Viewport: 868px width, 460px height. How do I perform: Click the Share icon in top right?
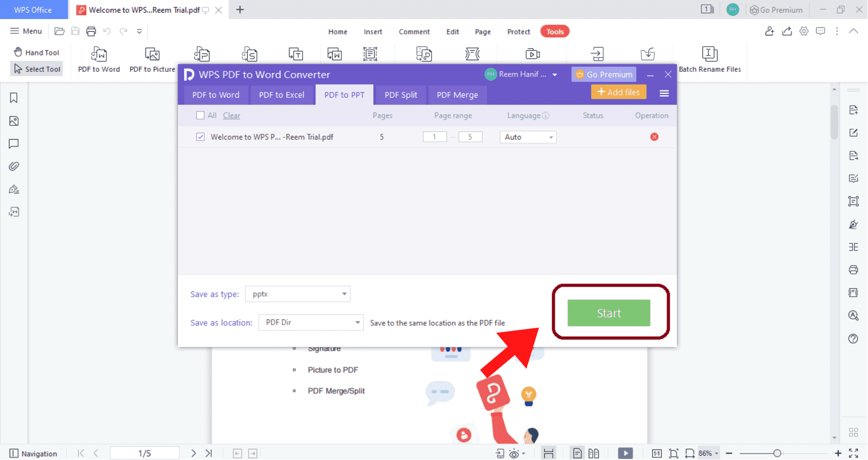pyautogui.click(x=787, y=31)
